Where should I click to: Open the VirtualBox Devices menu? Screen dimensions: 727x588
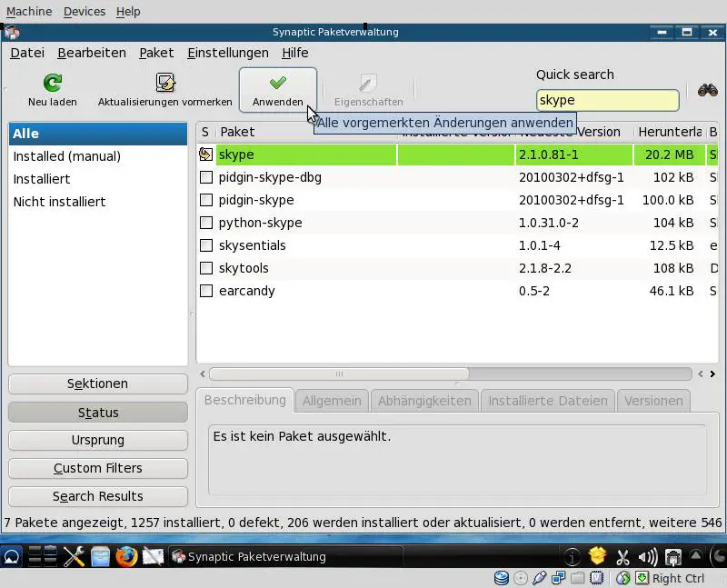pyautogui.click(x=85, y=11)
